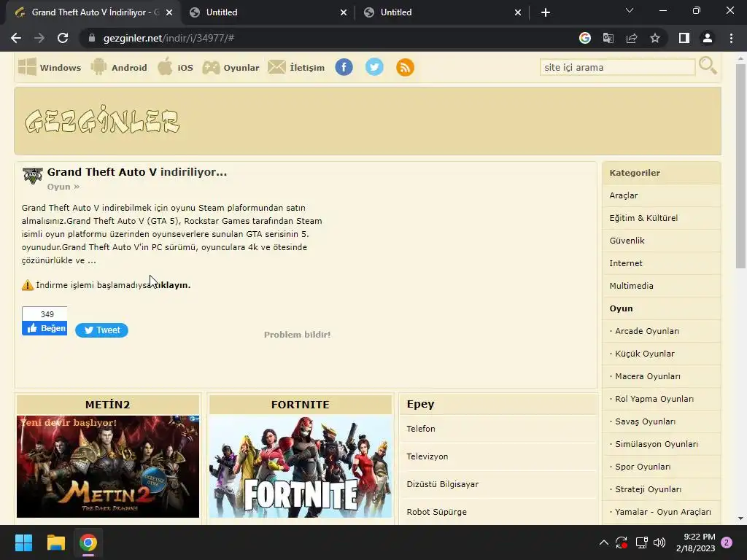Open Spor Oyunları subcategory
This screenshot has width=747, height=560.
(661, 467)
